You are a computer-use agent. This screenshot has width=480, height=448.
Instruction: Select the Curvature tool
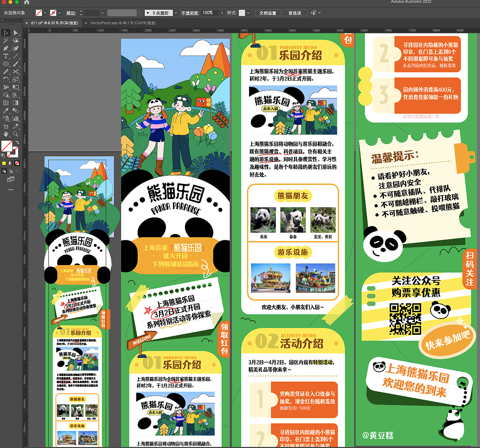tap(16, 48)
